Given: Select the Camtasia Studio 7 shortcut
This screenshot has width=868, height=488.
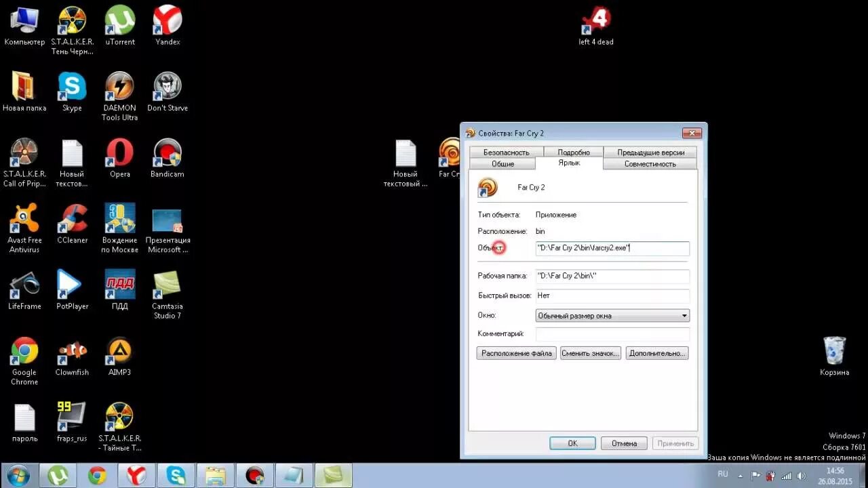Looking at the screenshot, I should pyautogui.click(x=167, y=296).
